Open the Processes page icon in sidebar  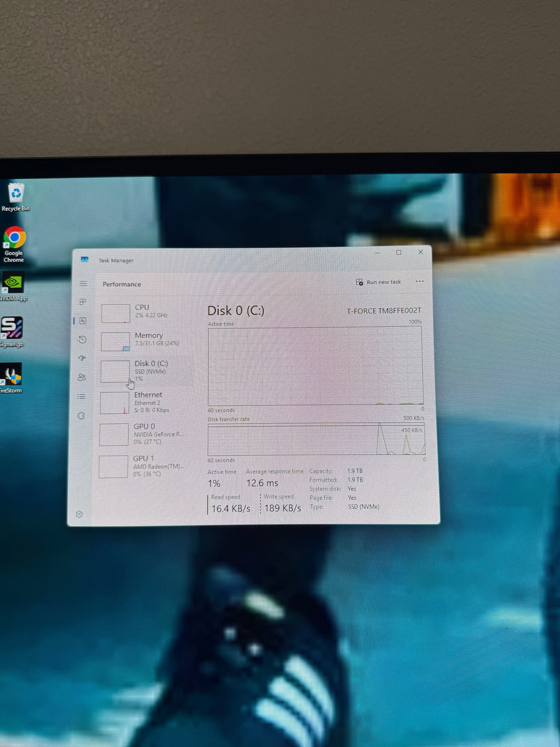coord(83,302)
